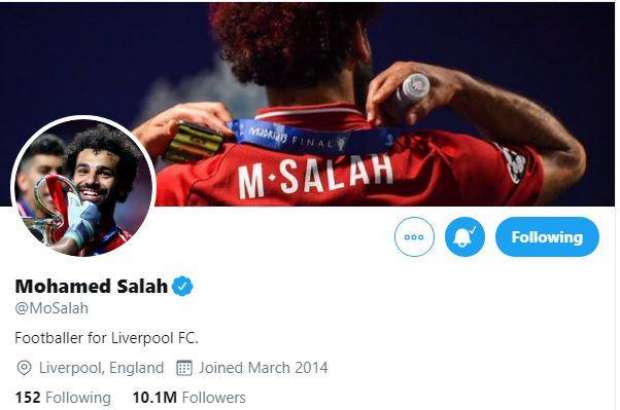Viewport: 620px width, 410px height.
Task: Open the three-dot more options menu
Action: click(x=414, y=237)
